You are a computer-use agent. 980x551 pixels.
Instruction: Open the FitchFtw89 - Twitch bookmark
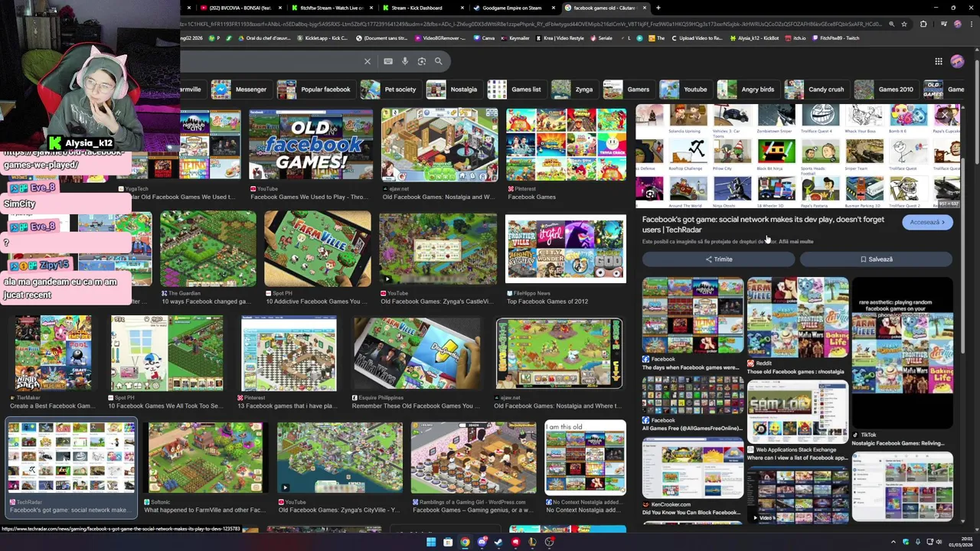click(x=835, y=38)
